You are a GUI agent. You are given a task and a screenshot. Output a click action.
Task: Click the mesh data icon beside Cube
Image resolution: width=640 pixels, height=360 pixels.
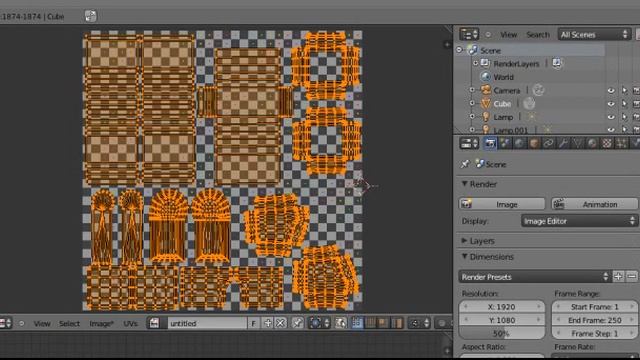529,104
